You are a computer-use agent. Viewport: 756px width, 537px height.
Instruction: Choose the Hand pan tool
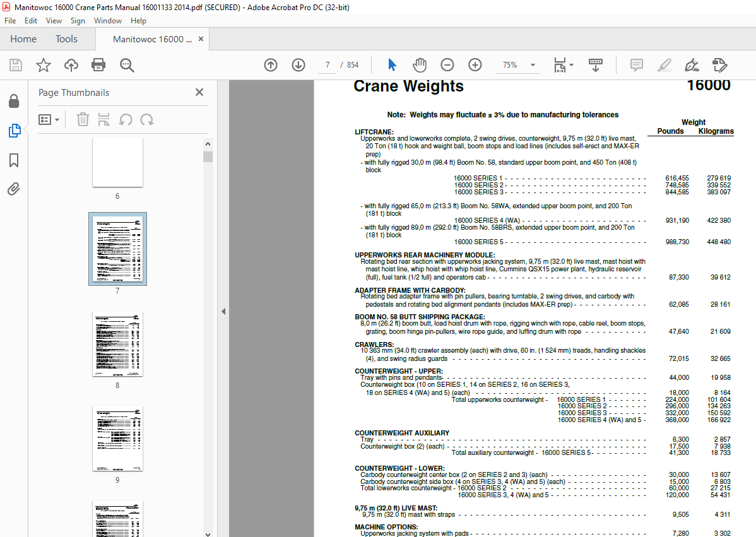[x=420, y=64]
